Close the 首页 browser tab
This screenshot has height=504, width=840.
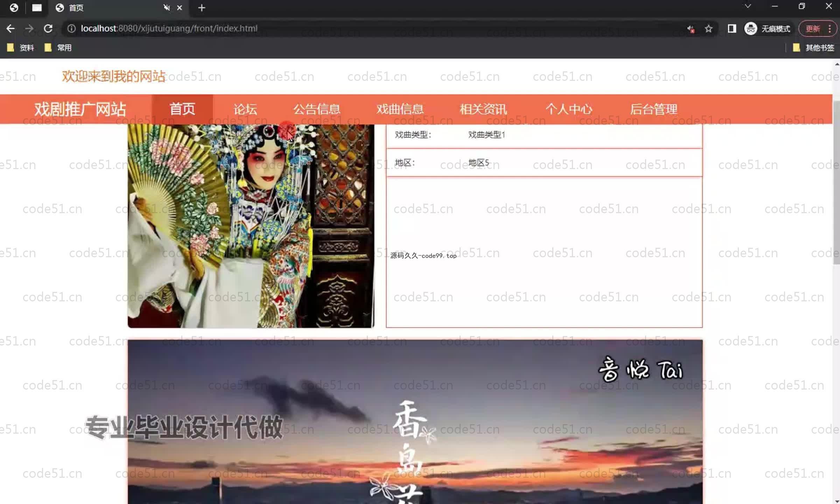[180, 8]
